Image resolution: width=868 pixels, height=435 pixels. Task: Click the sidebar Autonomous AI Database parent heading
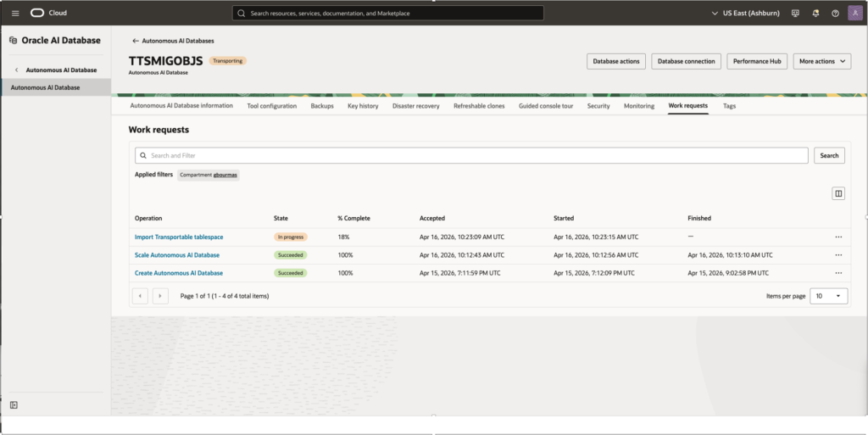pos(61,70)
